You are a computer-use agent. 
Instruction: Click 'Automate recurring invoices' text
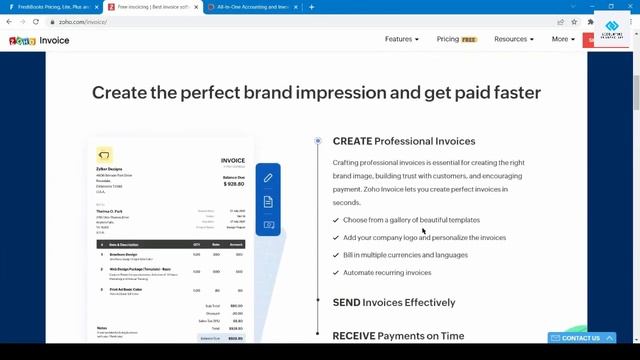tap(387, 273)
